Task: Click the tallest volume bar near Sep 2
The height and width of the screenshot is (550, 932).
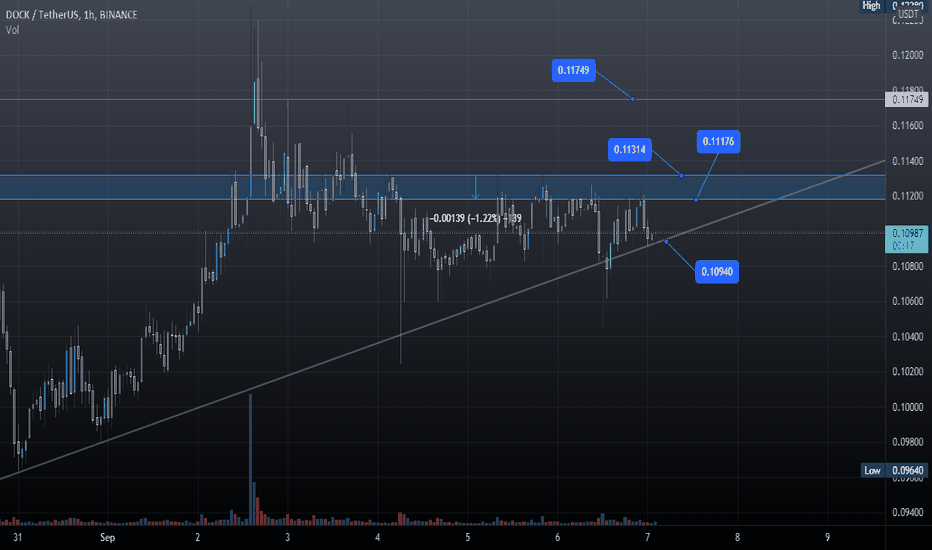Action: pos(250,459)
